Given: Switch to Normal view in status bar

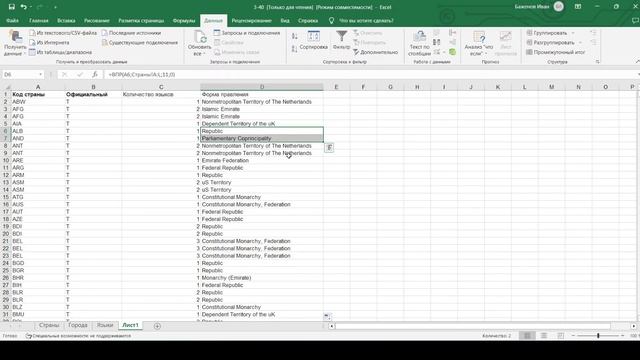Looking at the screenshot, I should pyautogui.click(x=527, y=336).
